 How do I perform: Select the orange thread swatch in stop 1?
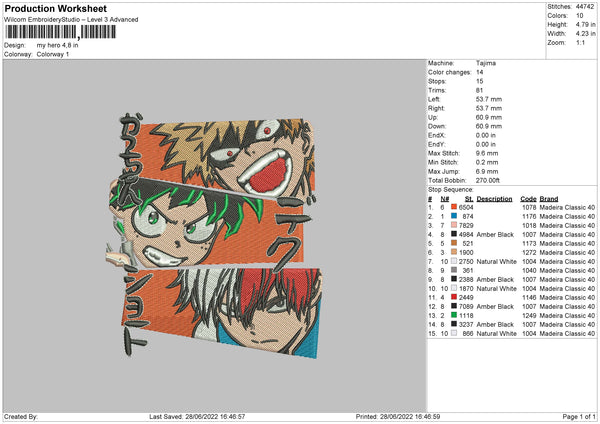(x=454, y=207)
